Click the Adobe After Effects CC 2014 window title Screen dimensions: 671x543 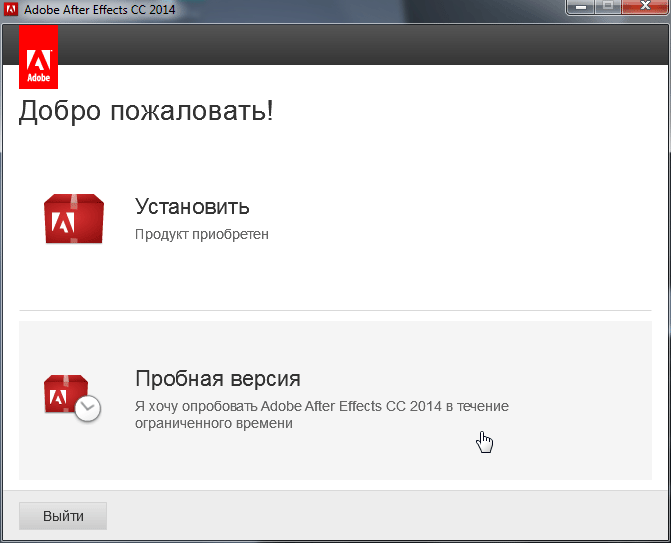tap(100, 9)
